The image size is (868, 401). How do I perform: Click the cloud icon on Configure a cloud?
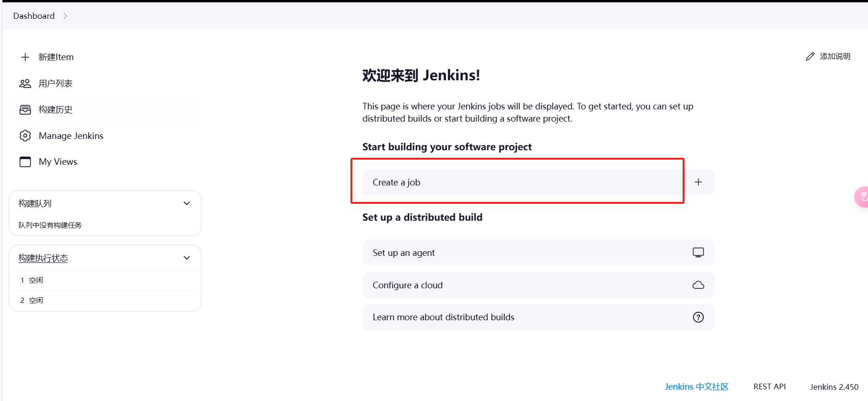[x=699, y=285]
